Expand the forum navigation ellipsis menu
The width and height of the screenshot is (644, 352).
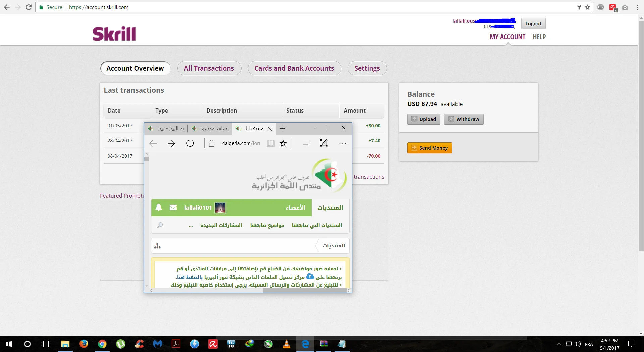tap(191, 225)
